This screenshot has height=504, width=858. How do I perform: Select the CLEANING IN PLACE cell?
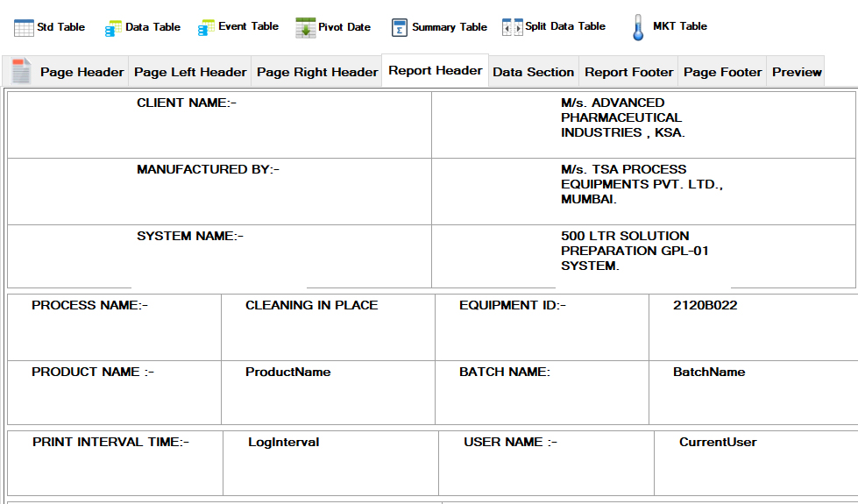329,327
